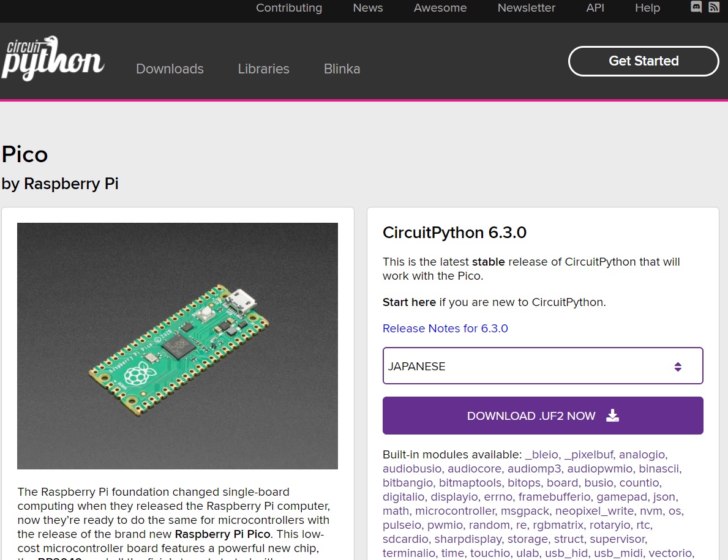Open the _pixelbuf module link
728x560 pixels.
click(x=589, y=455)
